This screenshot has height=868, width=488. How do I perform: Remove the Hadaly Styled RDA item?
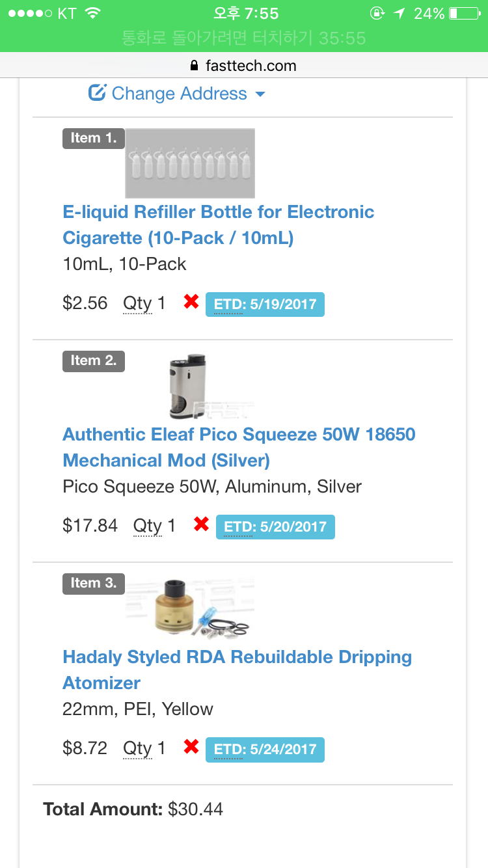[x=191, y=748]
